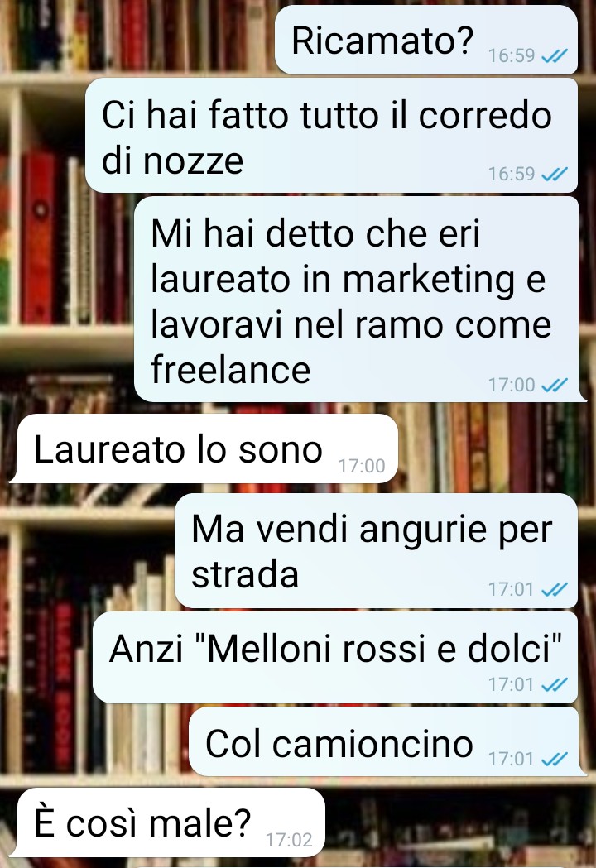The width and height of the screenshot is (596, 868).
Task: Select the "Ci hai fatto tutto il corredo di nozze" message
Action: coord(331,136)
